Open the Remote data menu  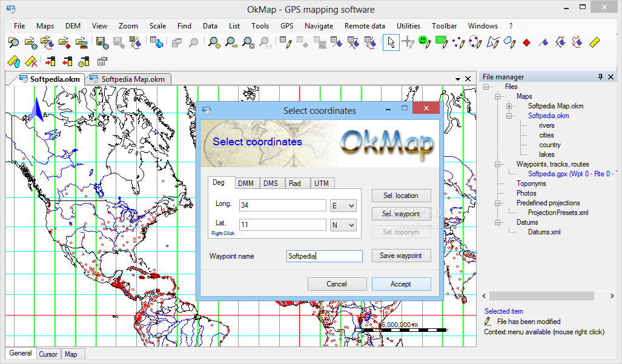point(365,26)
